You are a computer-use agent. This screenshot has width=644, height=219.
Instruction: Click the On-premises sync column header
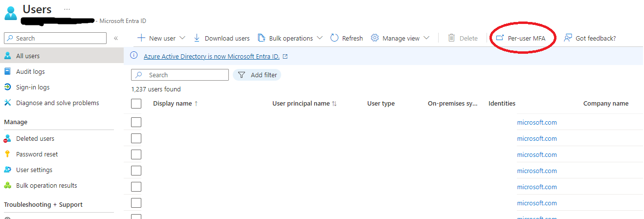point(453,104)
